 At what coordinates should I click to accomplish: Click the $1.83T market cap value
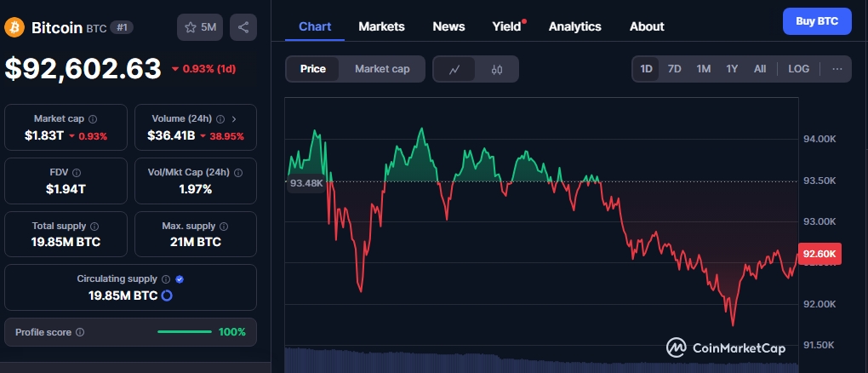44,135
